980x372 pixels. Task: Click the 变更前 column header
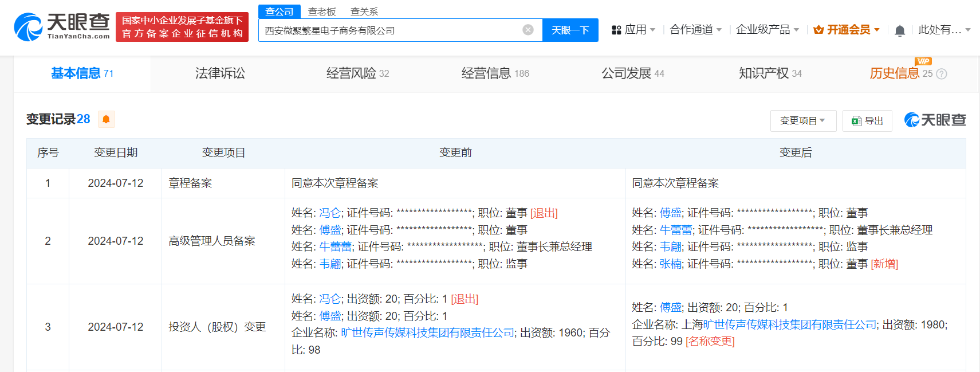(455, 153)
